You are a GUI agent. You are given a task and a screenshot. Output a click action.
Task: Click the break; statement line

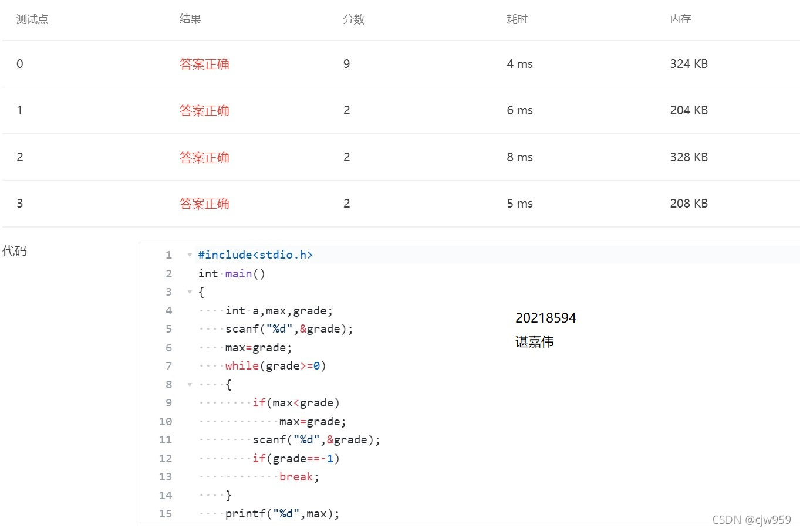[299, 477]
